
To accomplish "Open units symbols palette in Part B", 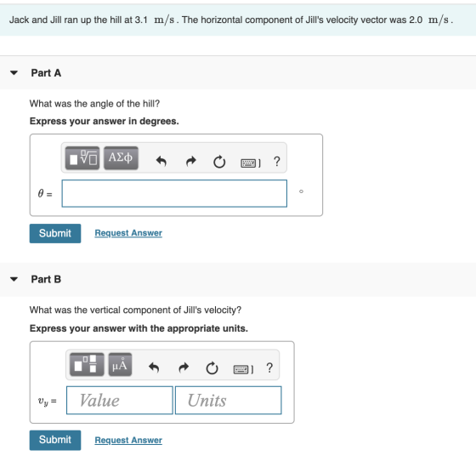I will coord(120,364).
